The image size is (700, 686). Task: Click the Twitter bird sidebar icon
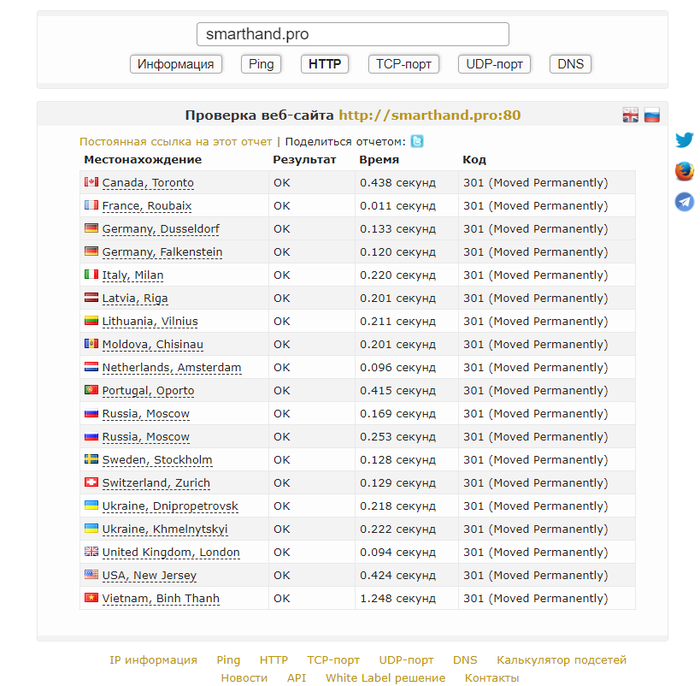coord(684,140)
